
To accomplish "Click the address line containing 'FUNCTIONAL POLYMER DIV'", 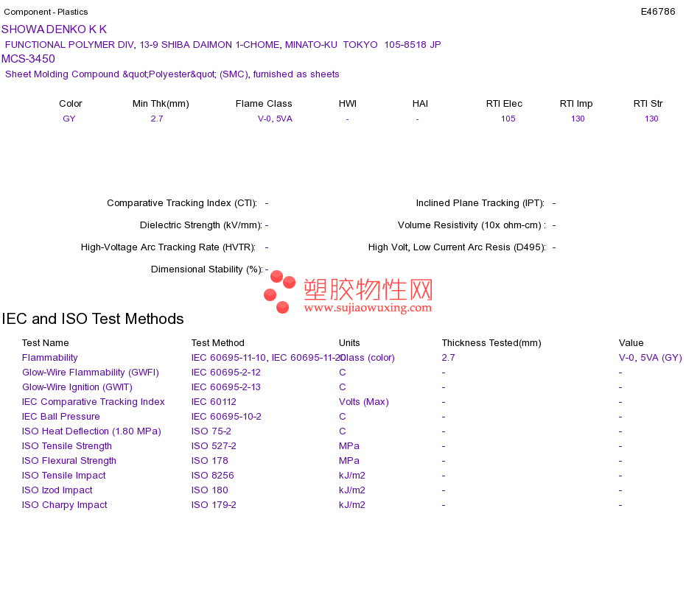I will (x=223, y=45).
